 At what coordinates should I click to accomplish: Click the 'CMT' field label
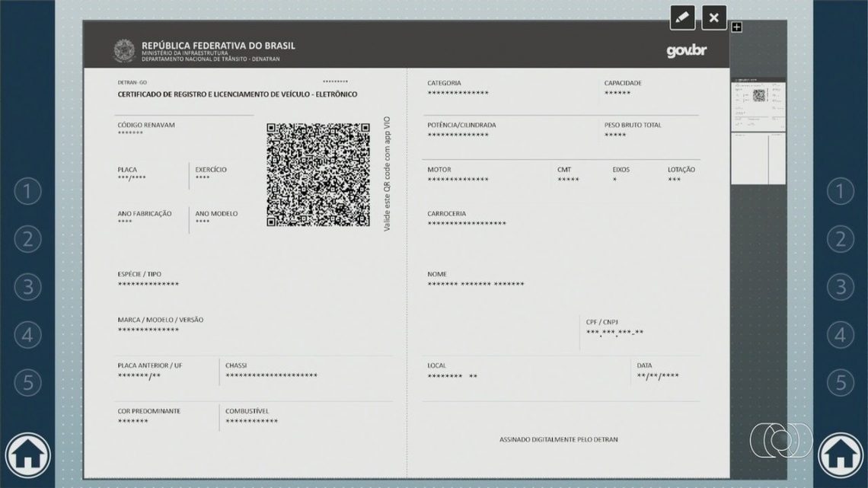click(x=564, y=170)
